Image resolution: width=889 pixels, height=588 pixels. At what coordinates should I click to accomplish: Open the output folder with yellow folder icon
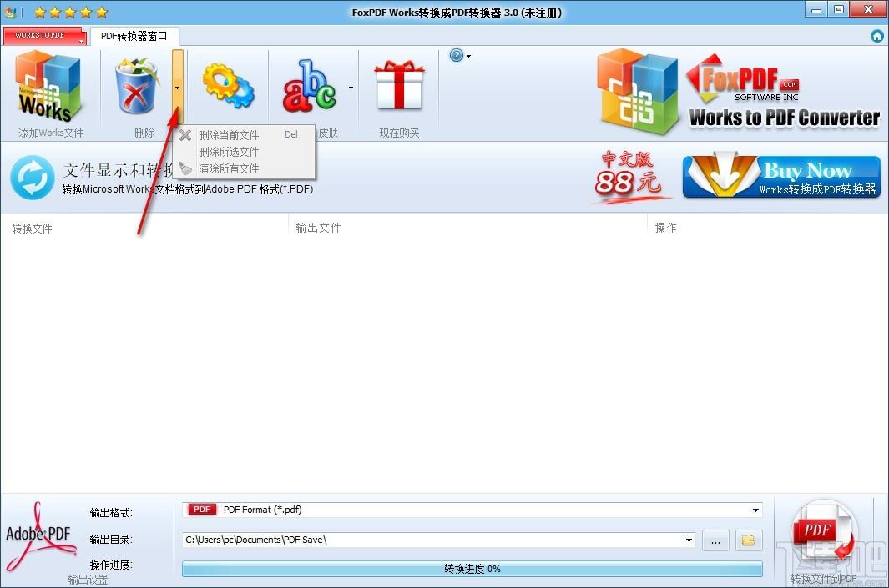(x=749, y=540)
